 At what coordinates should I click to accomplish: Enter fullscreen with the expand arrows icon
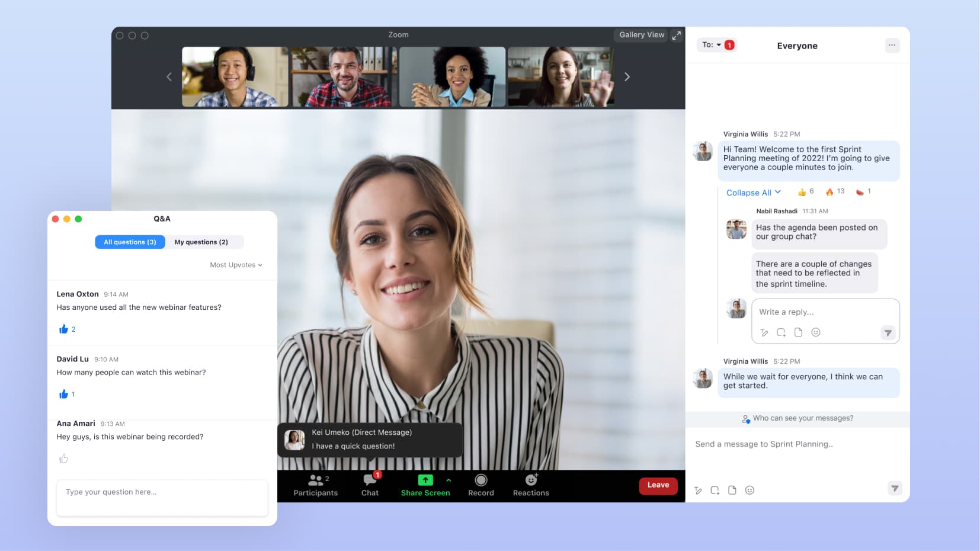click(x=676, y=36)
